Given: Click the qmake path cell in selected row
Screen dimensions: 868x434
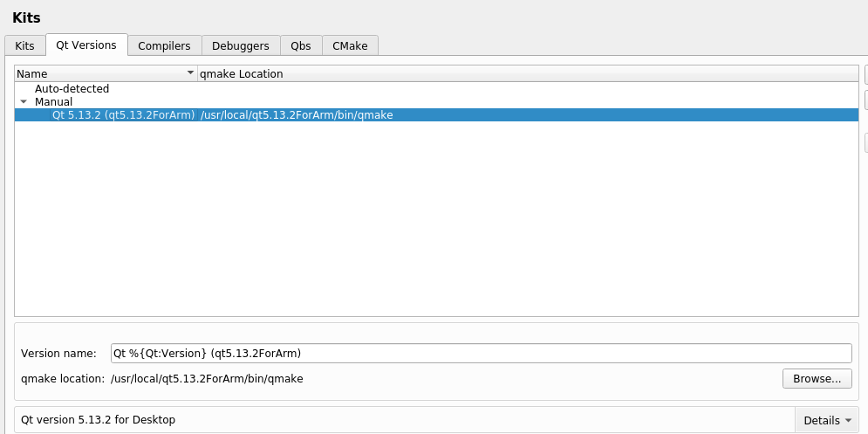Looking at the screenshot, I should (297, 114).
